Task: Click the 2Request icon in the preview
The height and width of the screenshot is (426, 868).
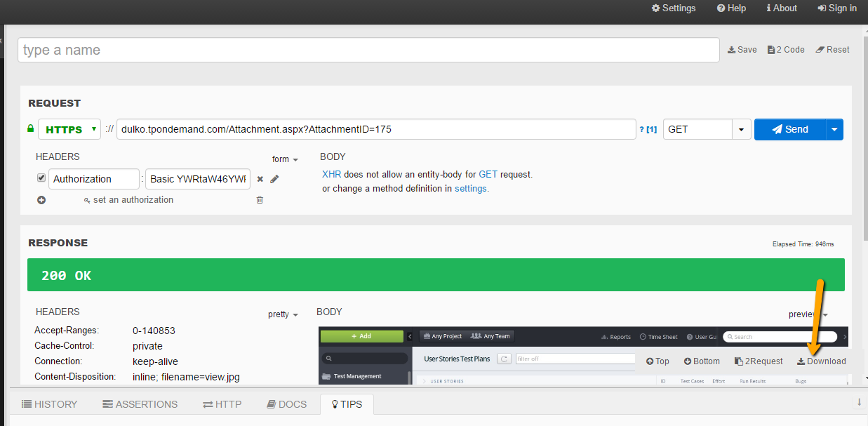Action: pyautogui.click(x=759, y=361)
